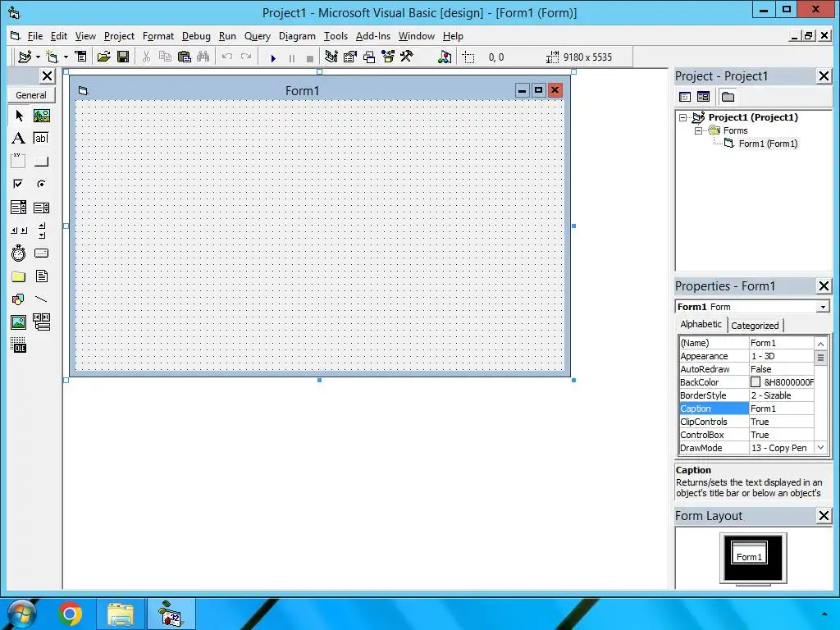Image resolution: width=840 pixels, height=630 pixels.
Task: Select the OptionButton control tool
Action: pyautogui.click(x=41, y=184)
